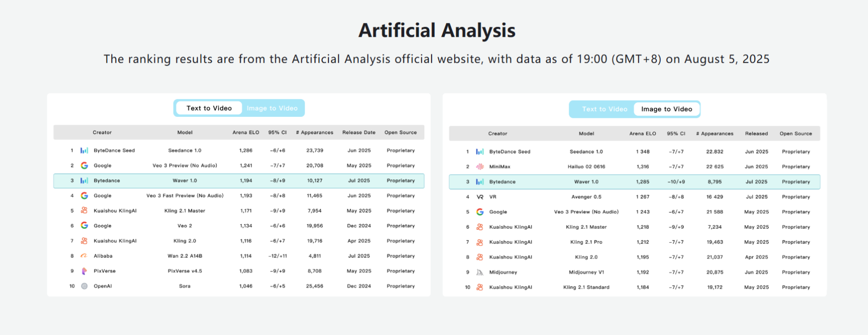868x335 pixels.
Task: Click VR logo in Avenger 0.5 row
Action: click(480, 197)
